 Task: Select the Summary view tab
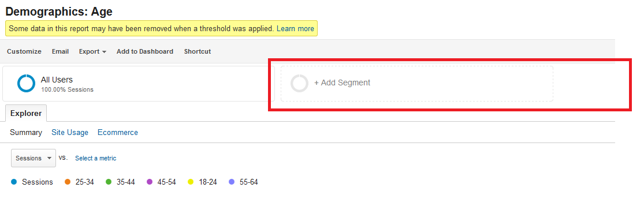pos(26,133)
